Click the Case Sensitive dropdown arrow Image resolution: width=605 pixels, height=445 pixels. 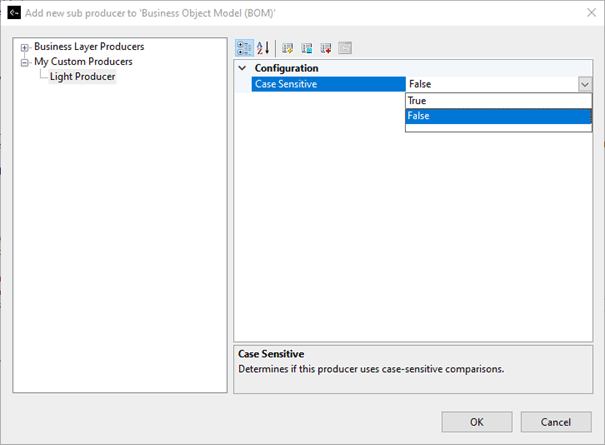coord(584,85)
